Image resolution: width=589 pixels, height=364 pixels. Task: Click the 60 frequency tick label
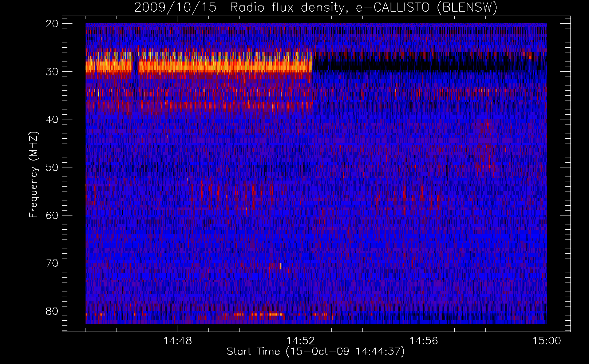pyautogui.click(x=52, y=215)
